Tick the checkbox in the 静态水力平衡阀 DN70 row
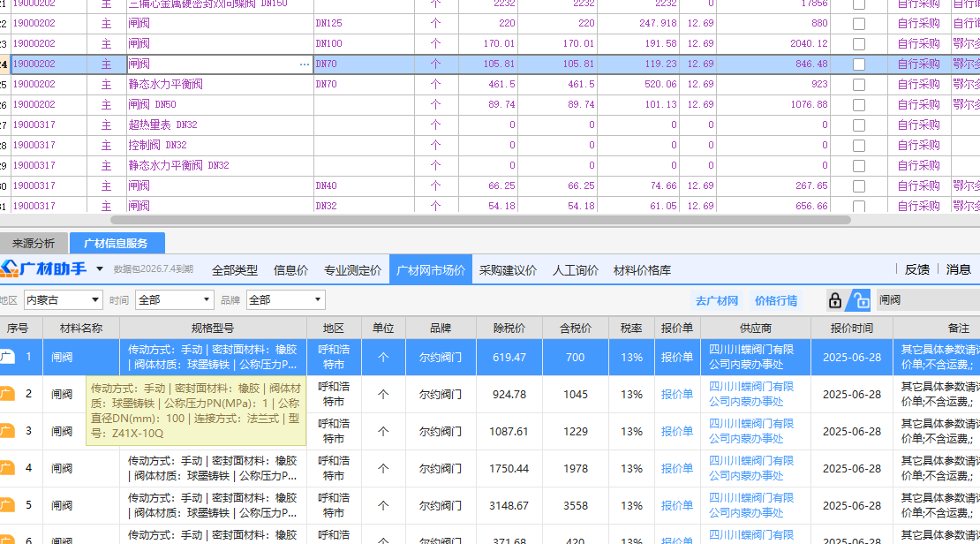980x544 pixels. point(859,85)
